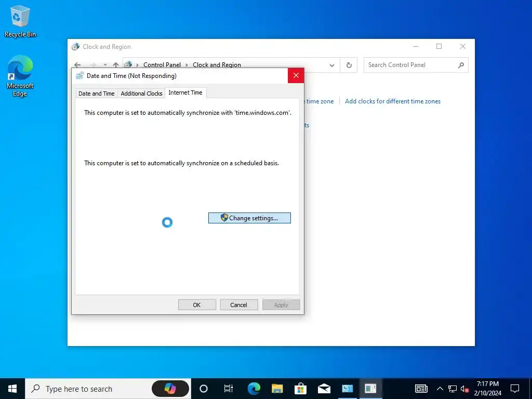This screenshot has width=532, height=399.
Task: Open the Mail app from the taskbar
Action: click(324, 389)
